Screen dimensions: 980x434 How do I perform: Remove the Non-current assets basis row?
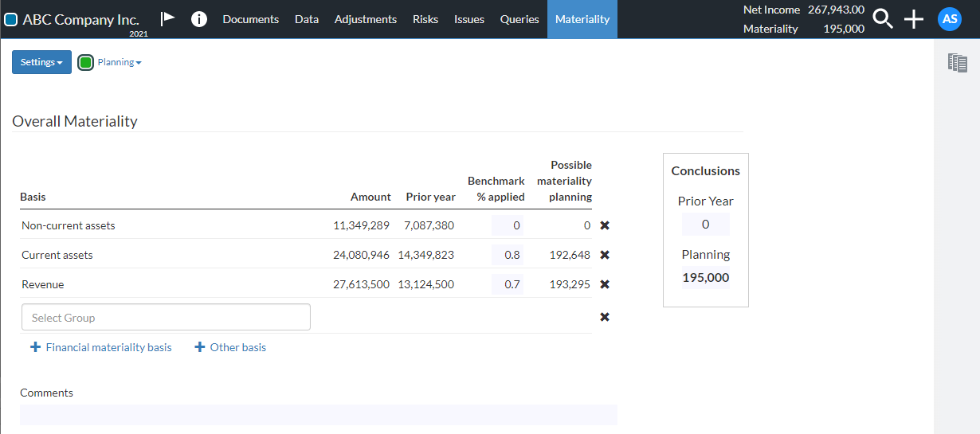tap(605, 225)
